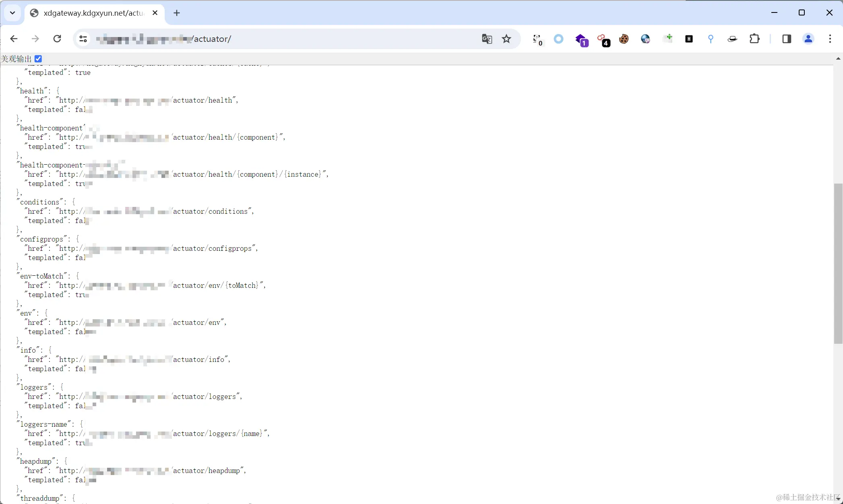
Task: Open the tab search dropdown arrow
Action: [x=12, y=13]
